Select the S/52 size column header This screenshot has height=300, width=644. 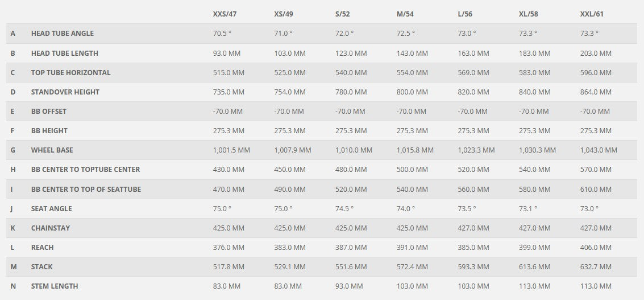point(346,14)
